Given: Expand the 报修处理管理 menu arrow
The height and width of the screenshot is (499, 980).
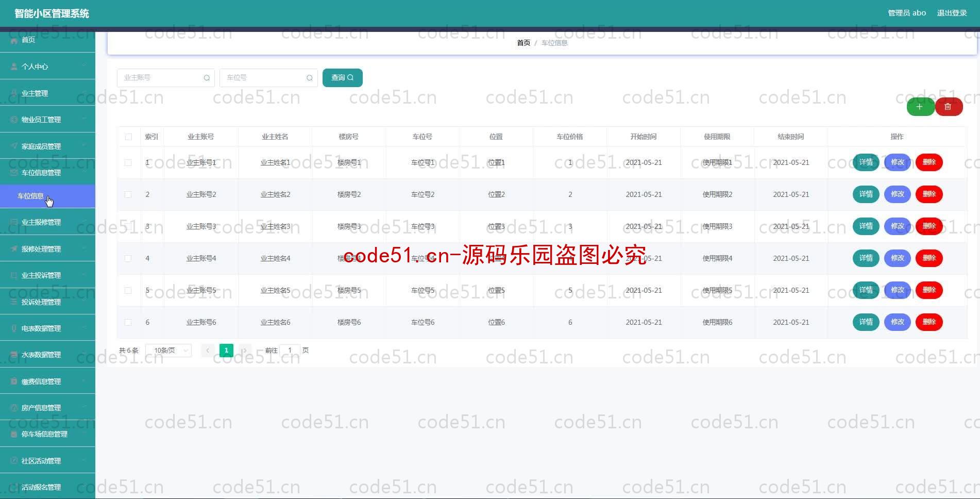Looking at the screenshot, I should point(83,248).
